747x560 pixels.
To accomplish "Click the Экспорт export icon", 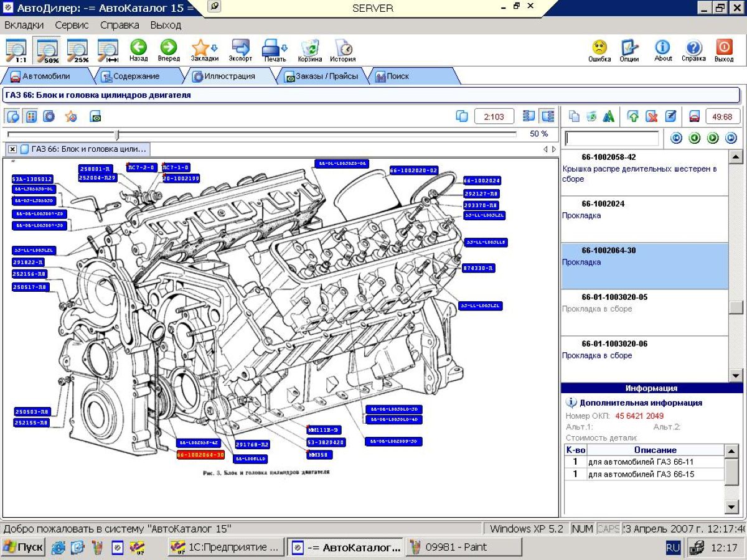I will click(240, 50).
